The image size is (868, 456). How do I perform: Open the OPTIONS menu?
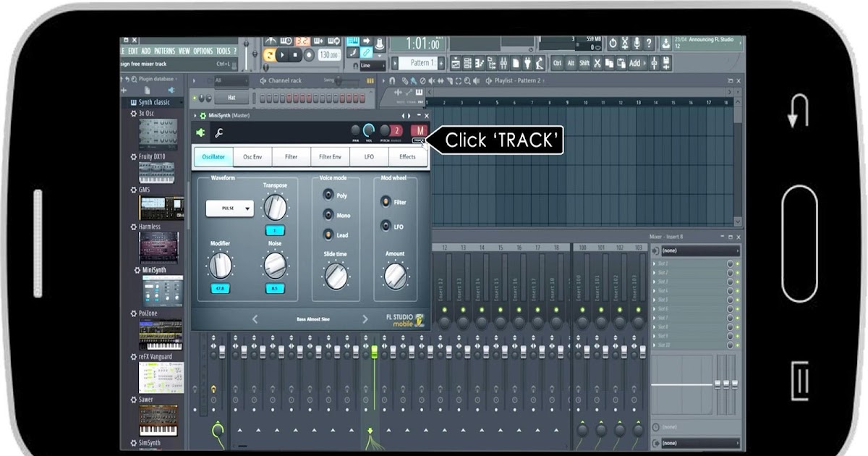205,51
